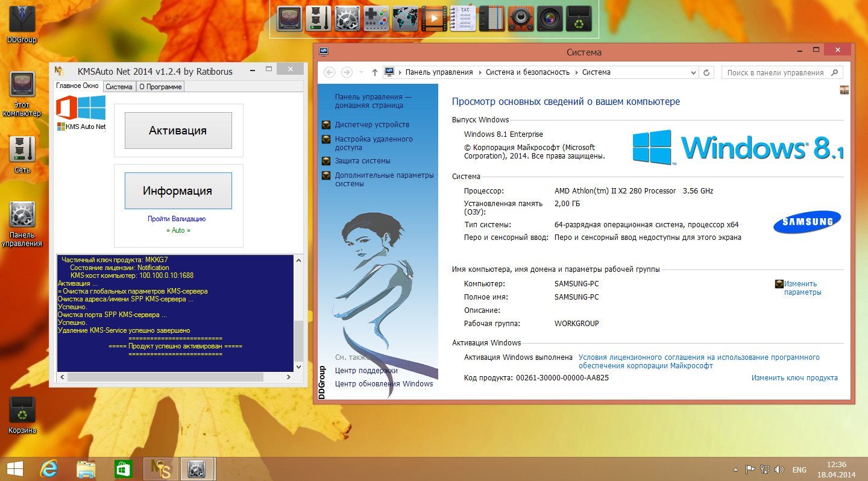Click the Система breadcrumb in the address bar
Screen dimensions: 868x481
[596, 72]
